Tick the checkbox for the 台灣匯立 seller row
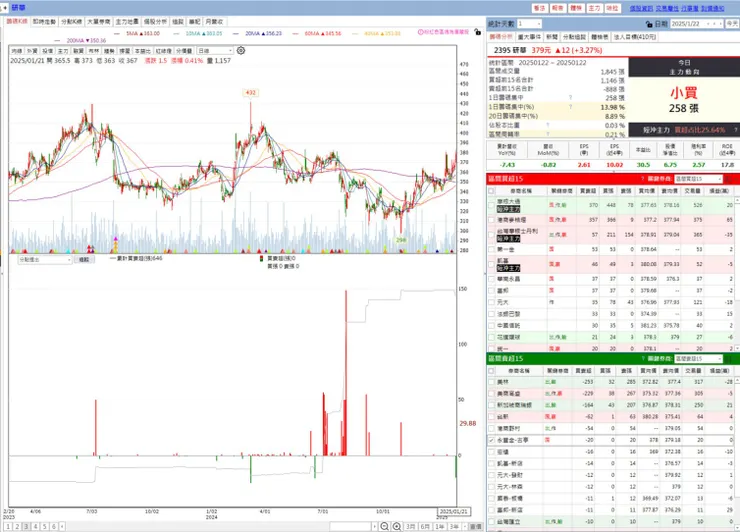 [491, 522]
